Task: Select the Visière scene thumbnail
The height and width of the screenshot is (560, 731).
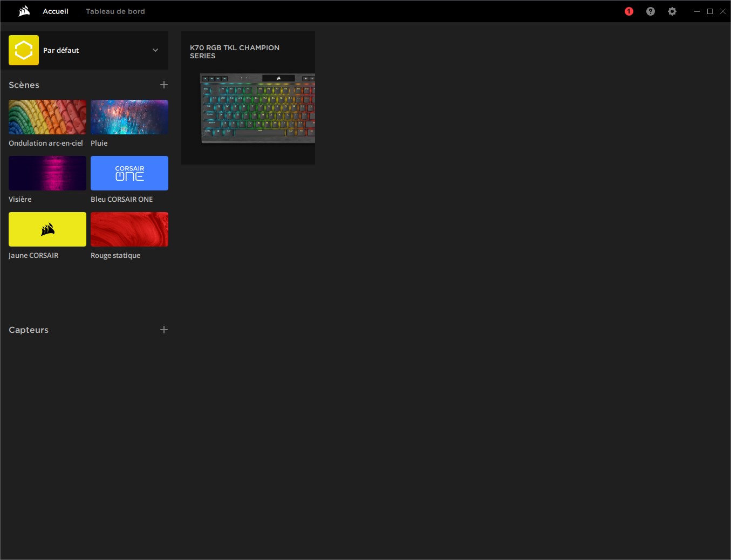Action: [47, 173]
